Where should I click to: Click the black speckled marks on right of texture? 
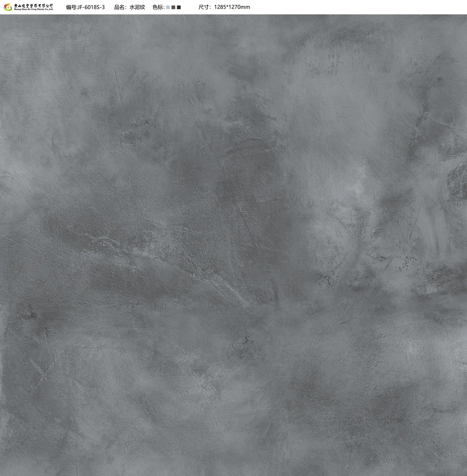(x=406, y=263)
